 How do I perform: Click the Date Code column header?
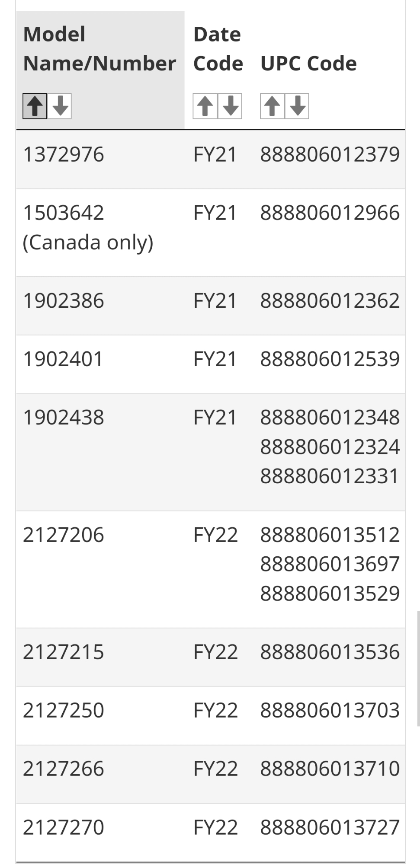point(218,49)
